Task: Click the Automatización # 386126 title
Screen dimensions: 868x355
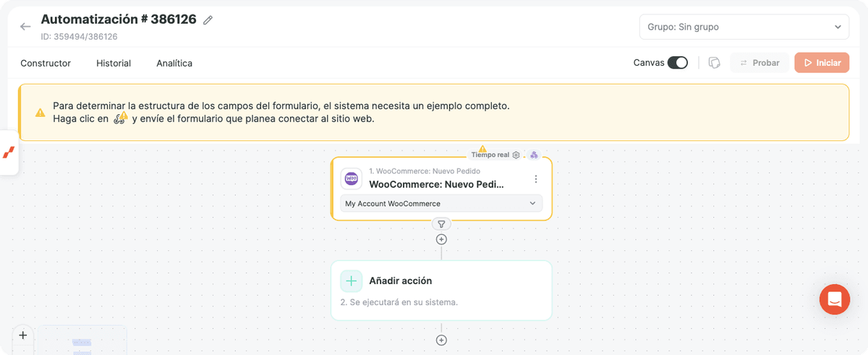Action: coord(119,20)
